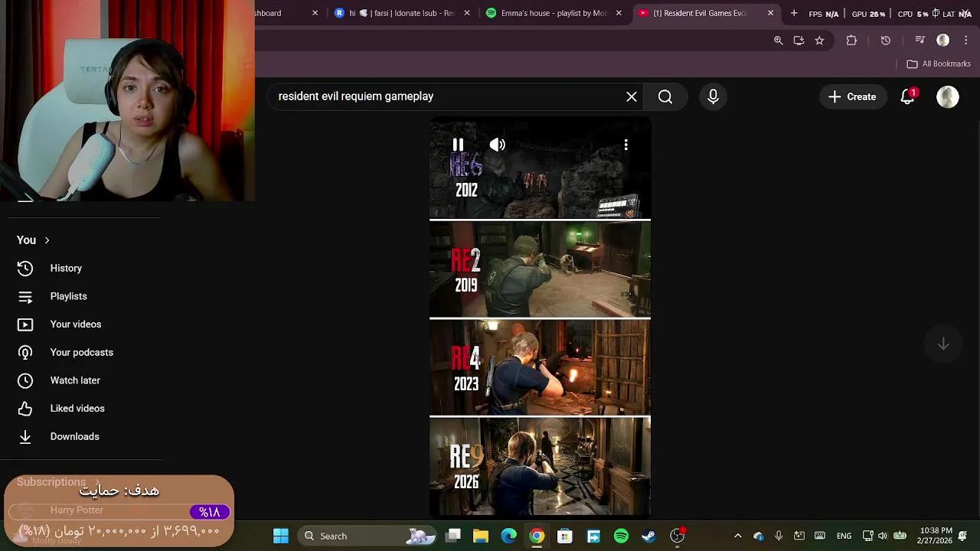Open the Short's three-dot options menu
Viewport: 980px width, 551px height.
(626, 145)
